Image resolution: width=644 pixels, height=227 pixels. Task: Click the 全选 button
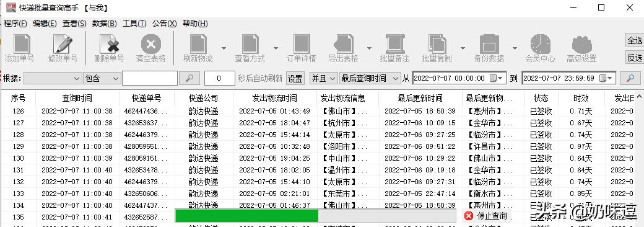click(x=635, y=40)
